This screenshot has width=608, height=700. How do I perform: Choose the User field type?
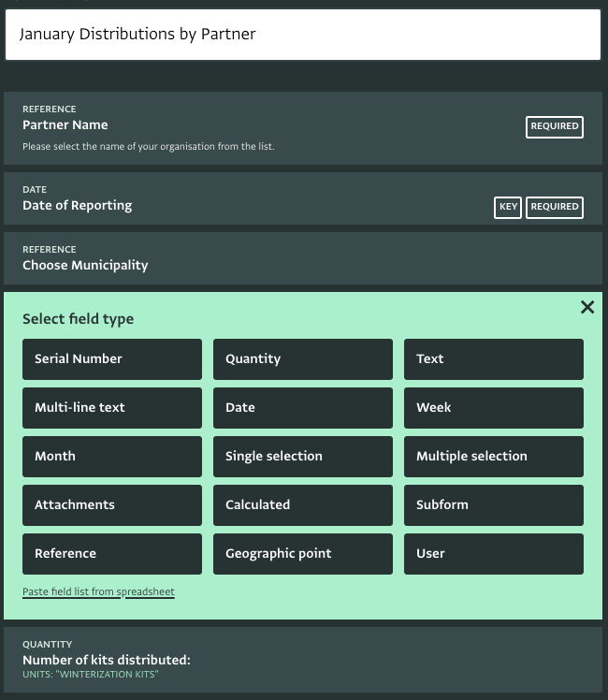493,554
